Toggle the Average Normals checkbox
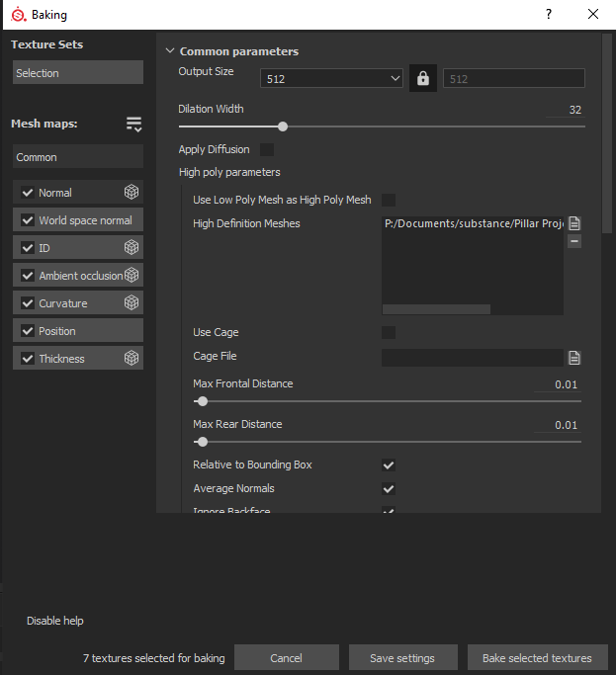The height and width of the screenshot is (675, 616). (x=389, y=488)
